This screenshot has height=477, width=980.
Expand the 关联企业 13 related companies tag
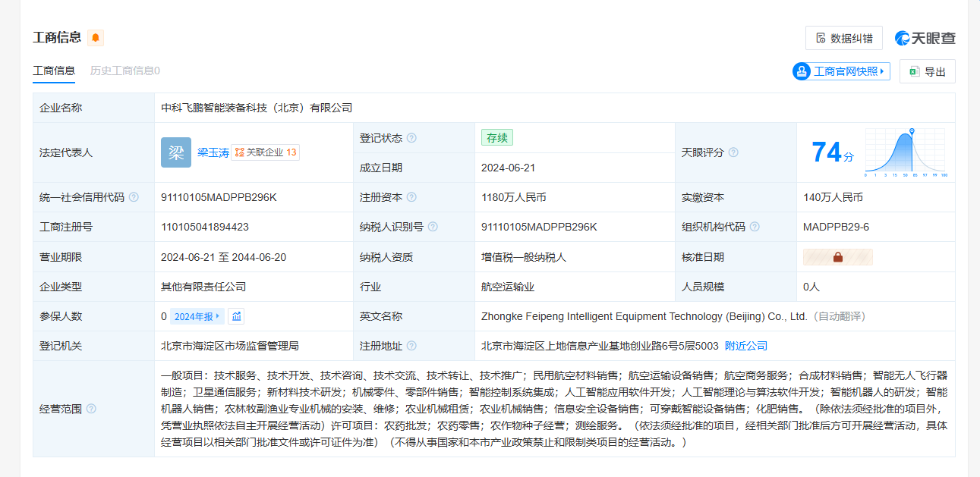[265, 152]
